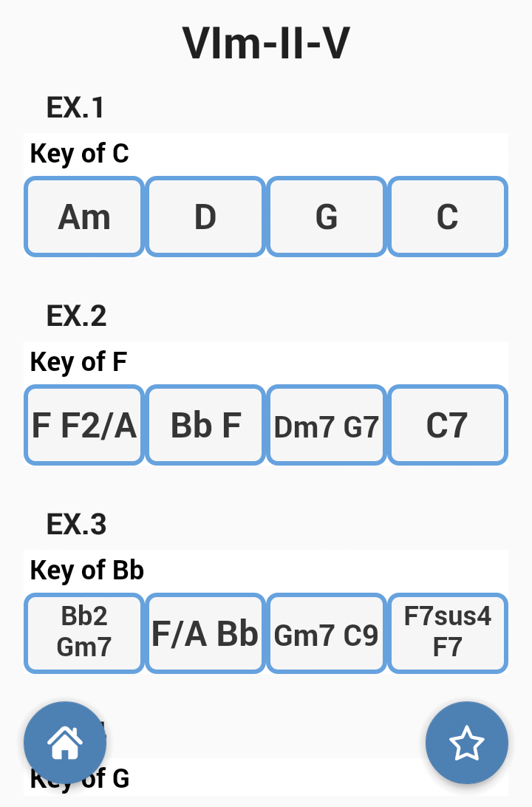
Task: Tap the EX.2 heading
Action: 76,316
